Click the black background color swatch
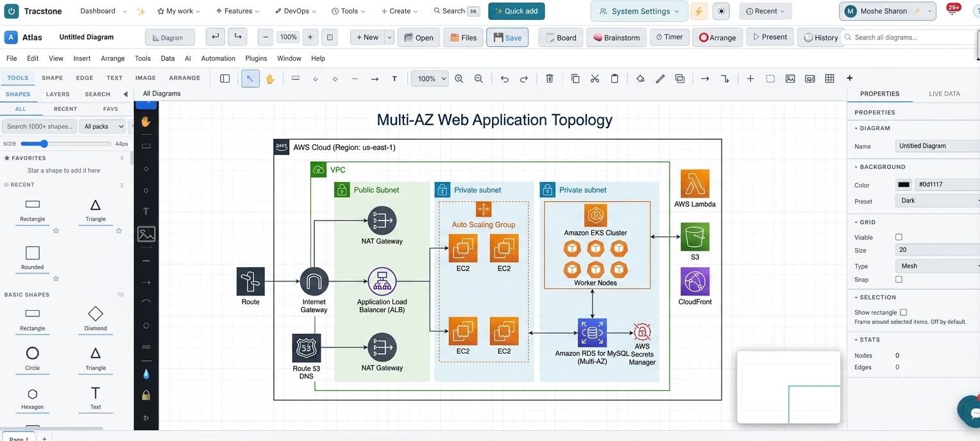 pyautogui.click(x=904, y=185)
